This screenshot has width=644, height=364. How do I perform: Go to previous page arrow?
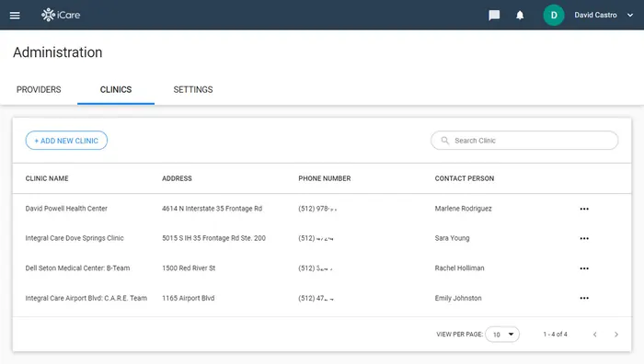click(x=594, y=335)
